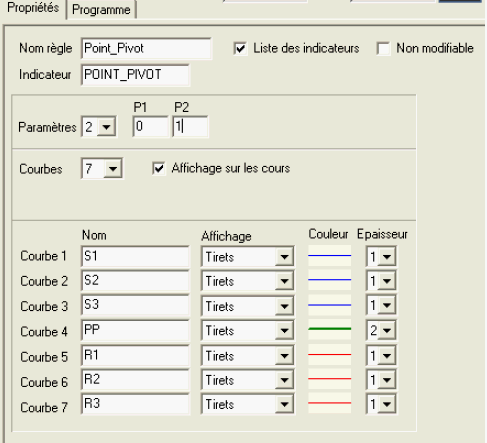Click the P1 parameter field
The height and width of the screenshot is (443, 487).
click(x=150, y=127)
